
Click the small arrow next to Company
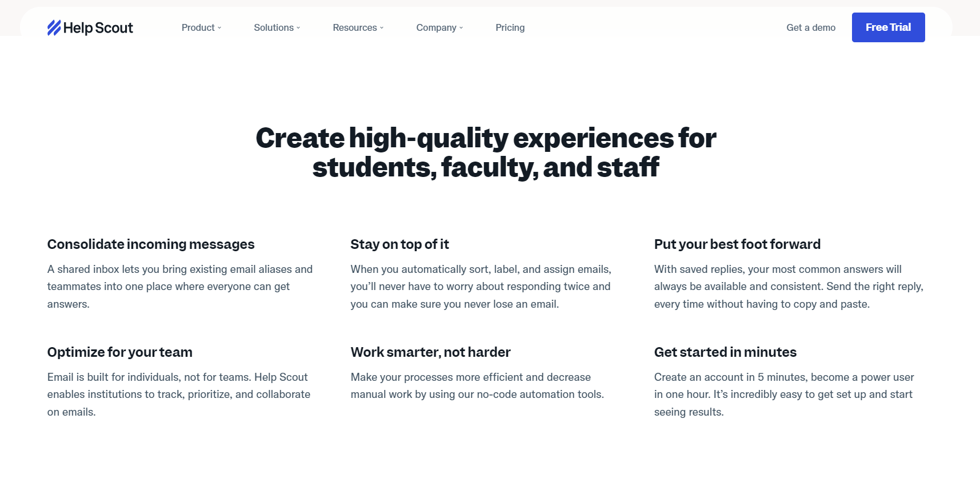(461, 27)
